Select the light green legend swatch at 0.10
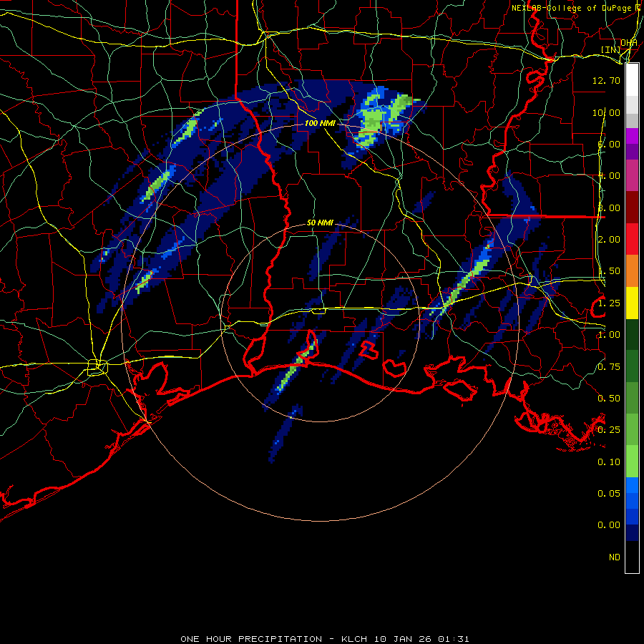The image size is (644, 644). (632, 462)
